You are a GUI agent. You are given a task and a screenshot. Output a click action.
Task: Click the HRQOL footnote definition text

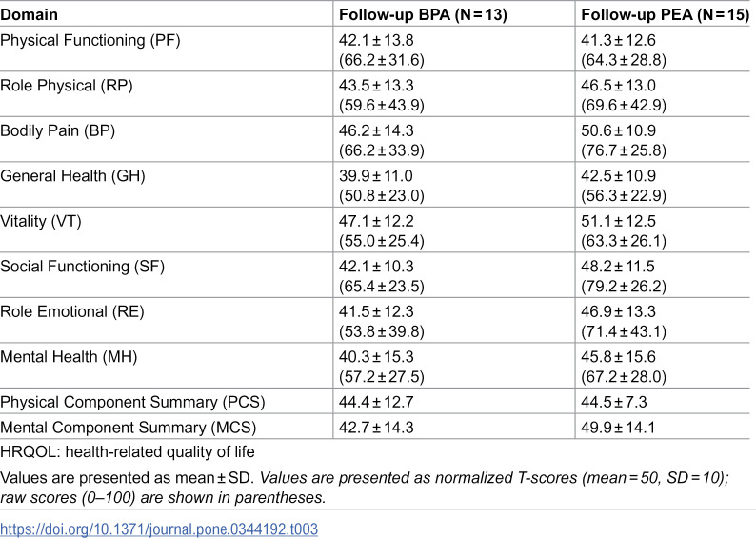128,452
